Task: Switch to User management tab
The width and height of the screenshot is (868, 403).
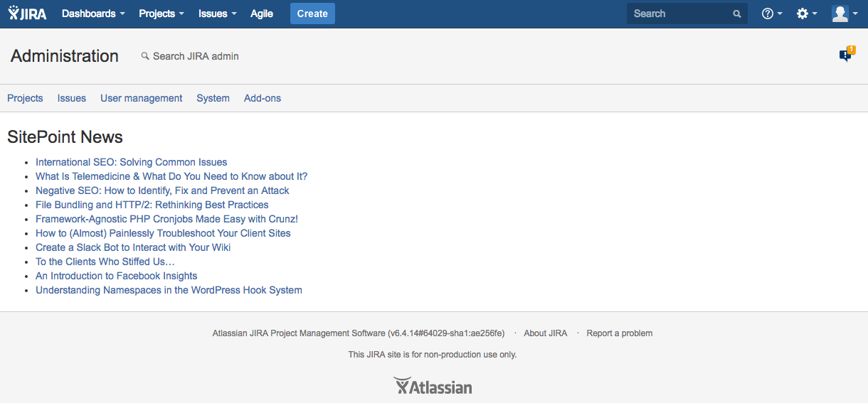Action: point(142,98)
